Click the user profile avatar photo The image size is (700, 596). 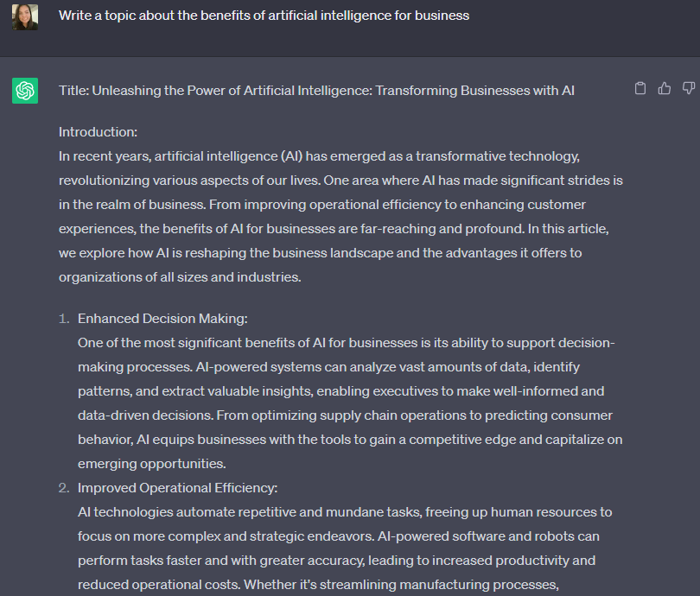pos(25,17)
